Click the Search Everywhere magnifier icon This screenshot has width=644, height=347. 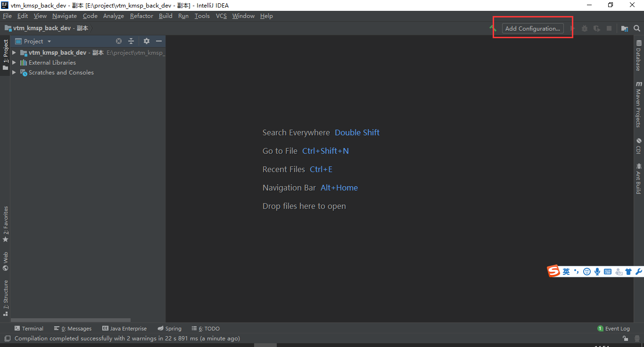(x=637, y=28)
